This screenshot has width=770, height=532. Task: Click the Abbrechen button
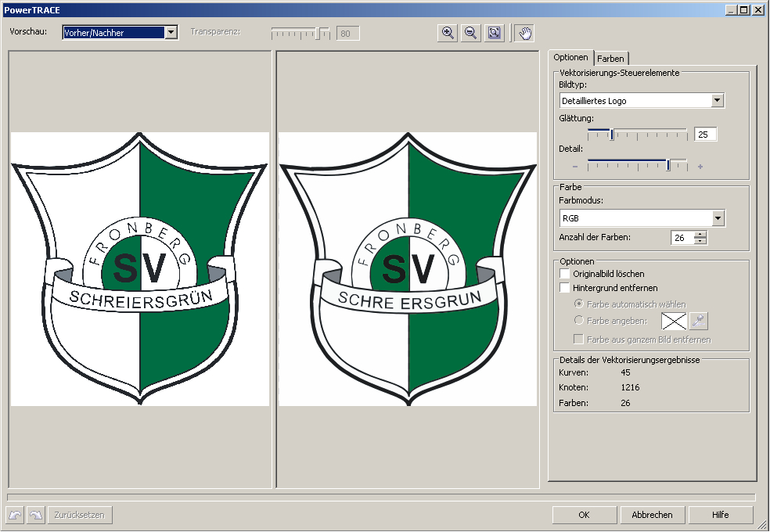tap(652, 515)
